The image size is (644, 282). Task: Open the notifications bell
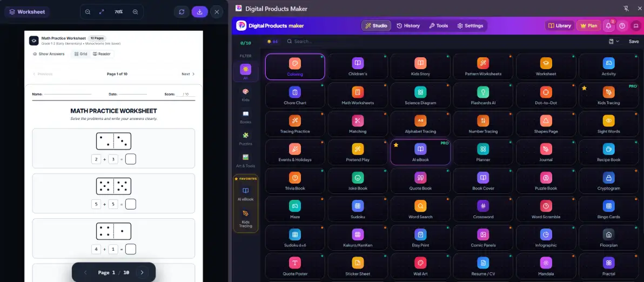pyautogui.click(x=608, y=25)
